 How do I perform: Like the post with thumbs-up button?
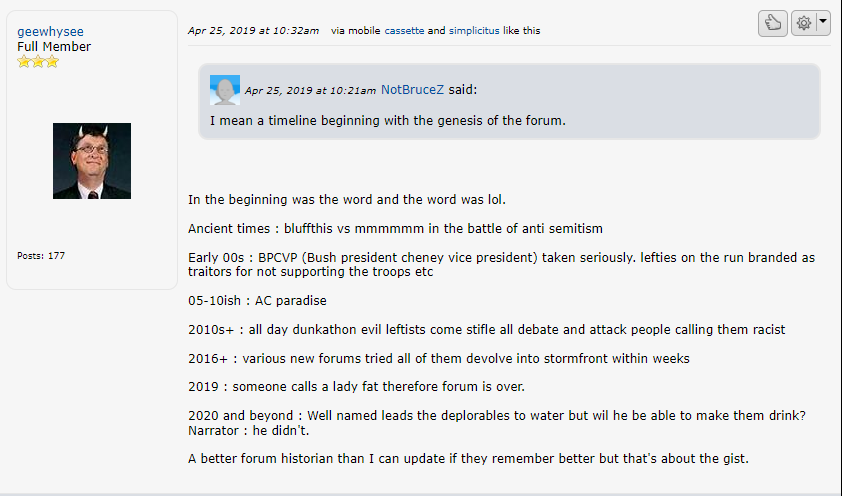[x=772, y=22]
